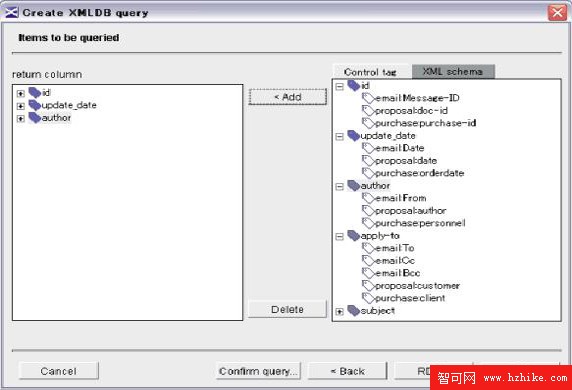Click the purchase:personnel tag icon
This screenshot has width=572, height=390.
click(368, 223)
